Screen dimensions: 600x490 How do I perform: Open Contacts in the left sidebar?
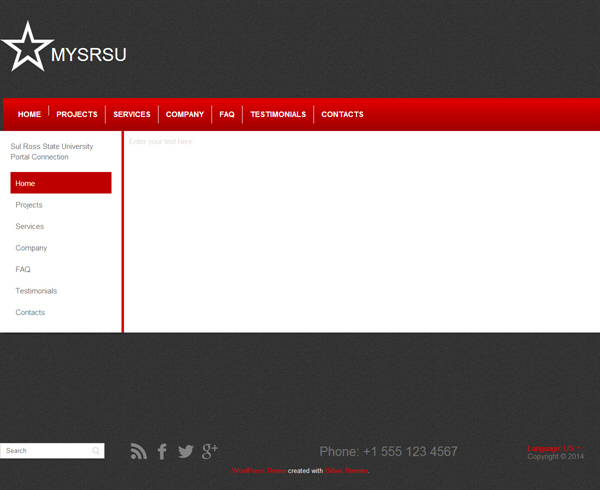click(x=30, y=313)
